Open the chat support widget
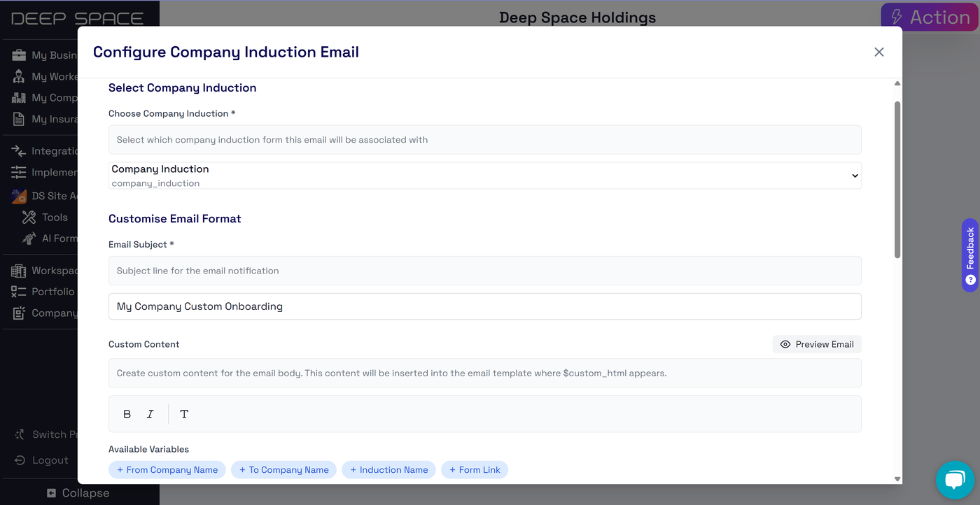Screen dimensions: 980x505 tap(955, 480)
